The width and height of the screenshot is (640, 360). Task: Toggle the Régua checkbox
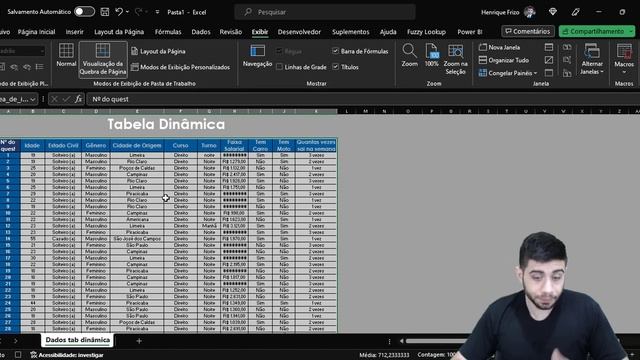280,51
